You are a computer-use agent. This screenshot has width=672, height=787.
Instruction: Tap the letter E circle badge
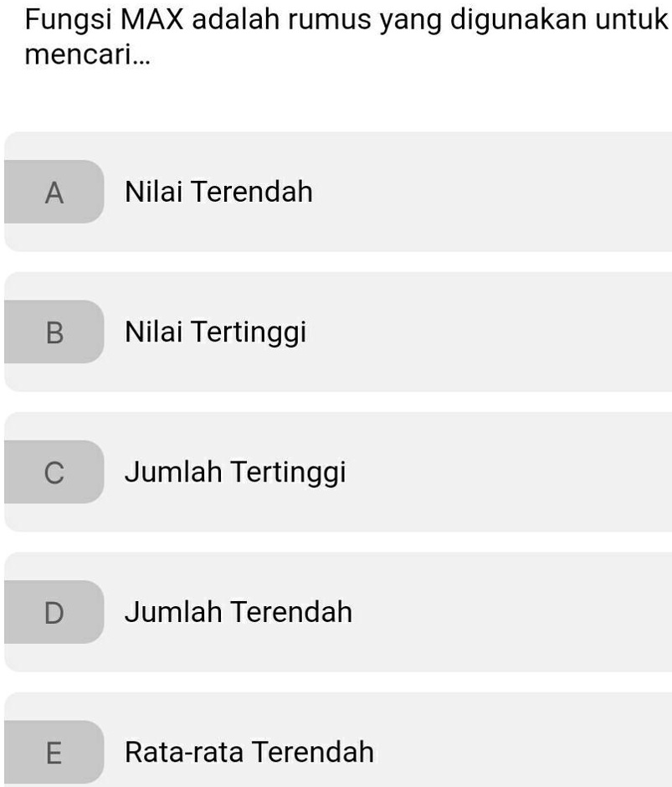[x=54, y=751]
